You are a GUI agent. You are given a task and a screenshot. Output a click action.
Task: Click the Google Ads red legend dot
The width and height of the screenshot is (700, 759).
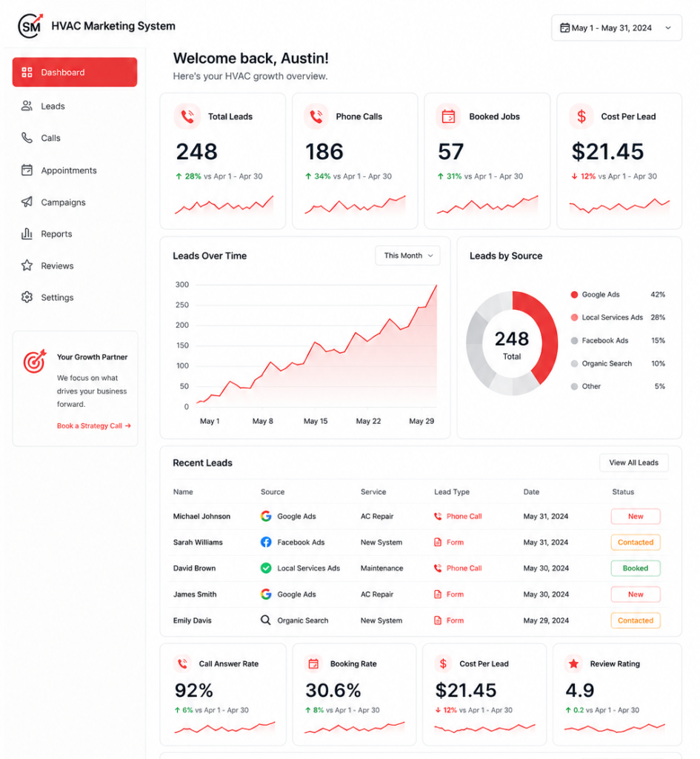click(x=574, y=294)
